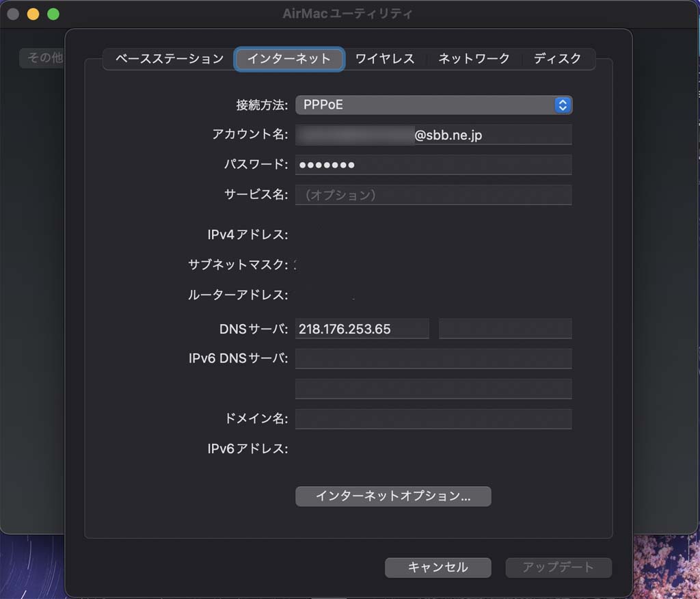
Task: Focus the ドメイン名 field
Action: click(433, 418)
